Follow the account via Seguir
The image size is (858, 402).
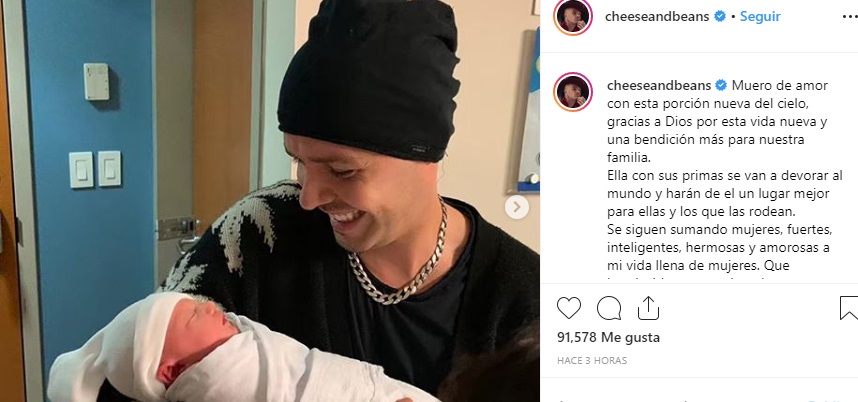tap(760, 16)
